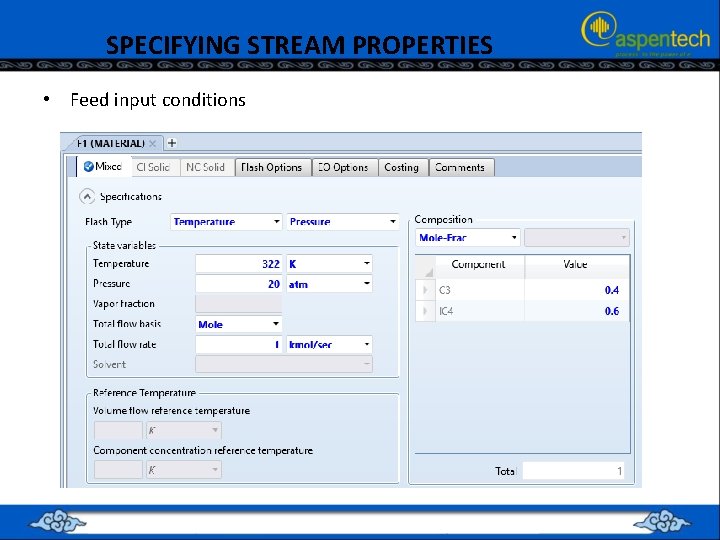This screenshot has height=540, width=720.
Task: Close the F1 (MATERIAL) tab
Action: (x=153, y=144)
